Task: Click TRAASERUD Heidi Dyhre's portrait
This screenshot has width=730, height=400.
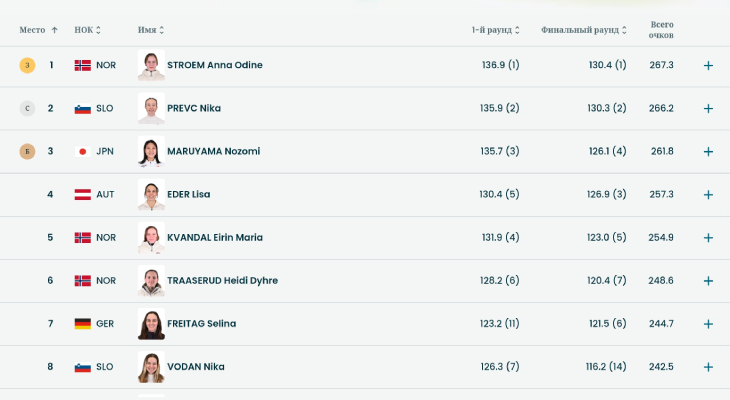Action: (x=151, y=280)
